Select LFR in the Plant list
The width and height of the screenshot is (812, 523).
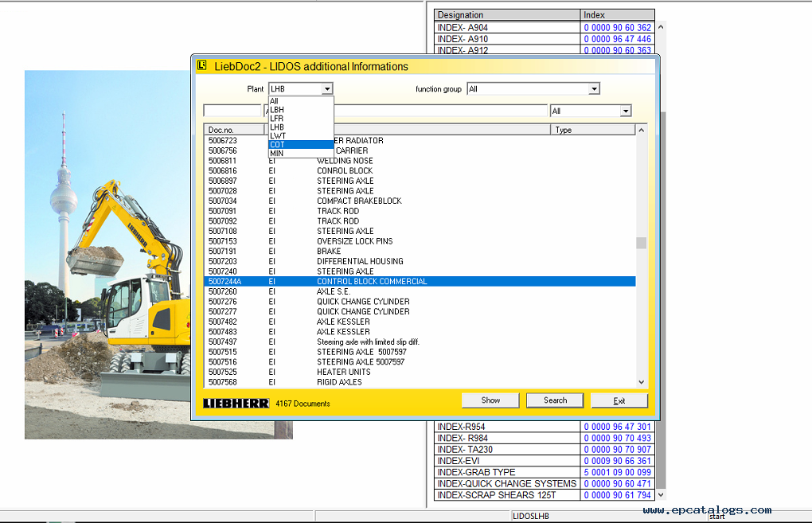(x=300, y=119)
